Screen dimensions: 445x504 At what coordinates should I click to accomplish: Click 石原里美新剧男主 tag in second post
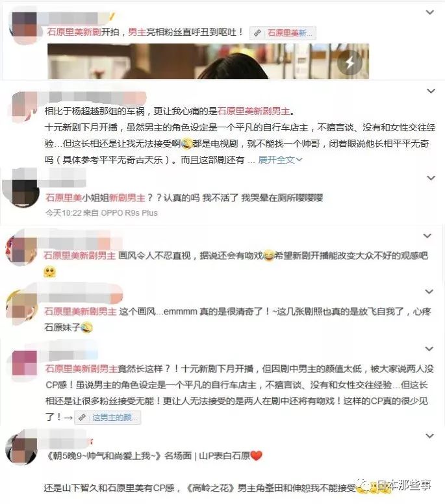pyautogui.click(x=254, y=111)
